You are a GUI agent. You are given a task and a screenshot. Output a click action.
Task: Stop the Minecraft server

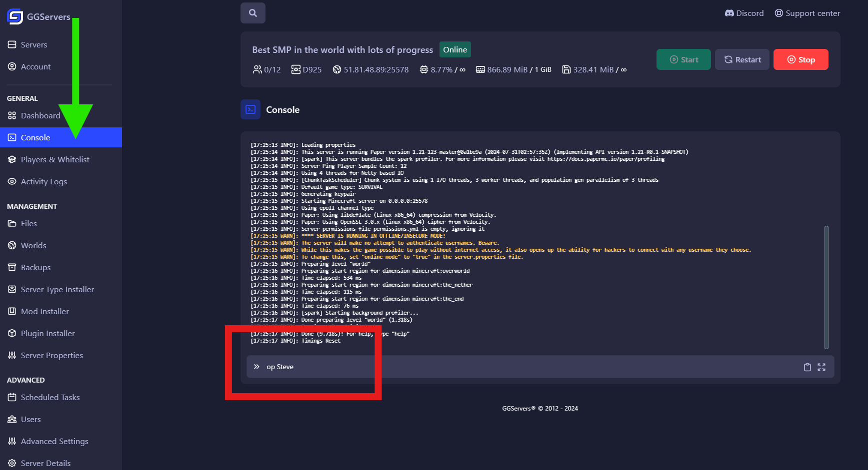tap(800, 59)
